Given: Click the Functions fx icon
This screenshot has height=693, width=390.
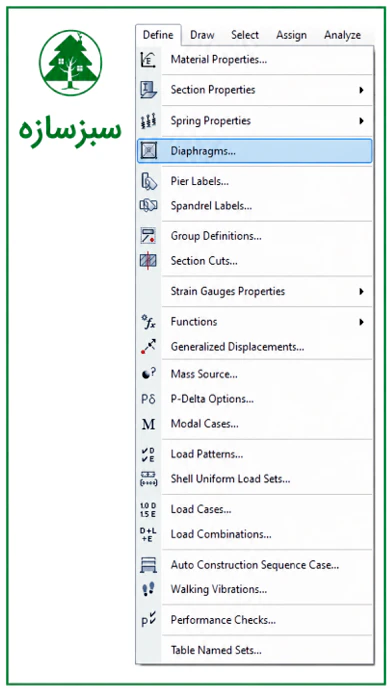Looking at the screenshot, I should click(148, 322).
